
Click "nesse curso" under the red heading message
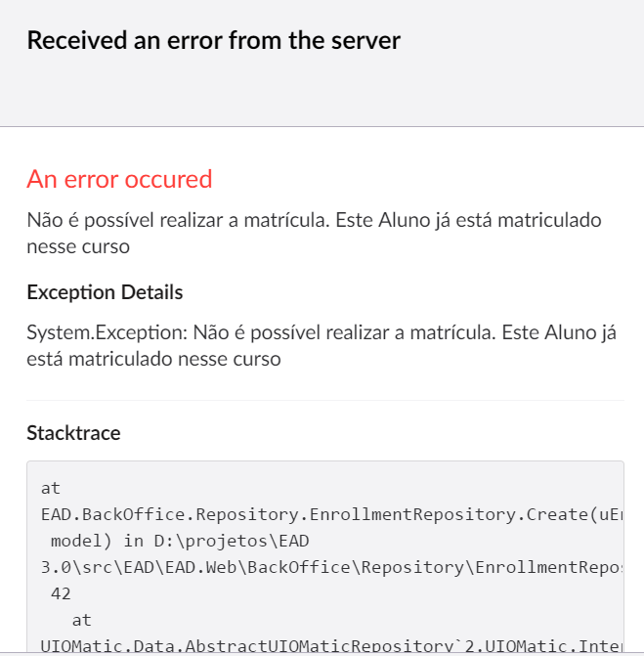[x=78, y=245]
